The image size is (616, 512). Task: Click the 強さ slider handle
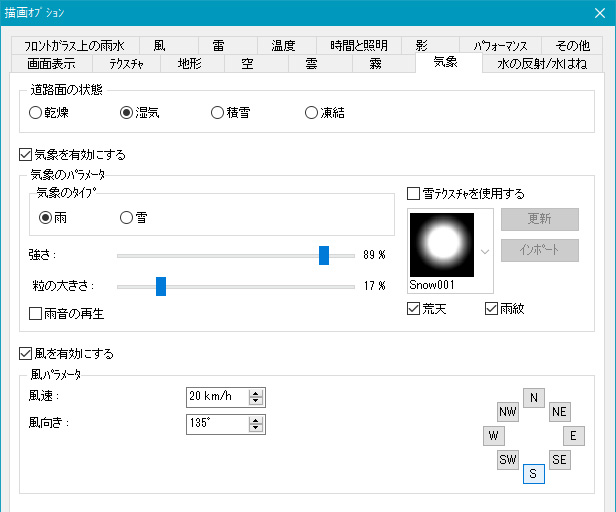(324, 256)
